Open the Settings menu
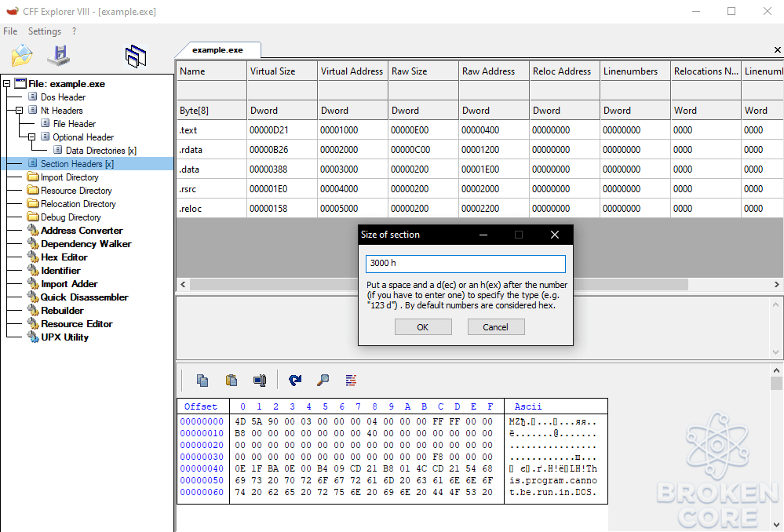The image size is (784, 532). pyautogui.click(x=45, y=31)
